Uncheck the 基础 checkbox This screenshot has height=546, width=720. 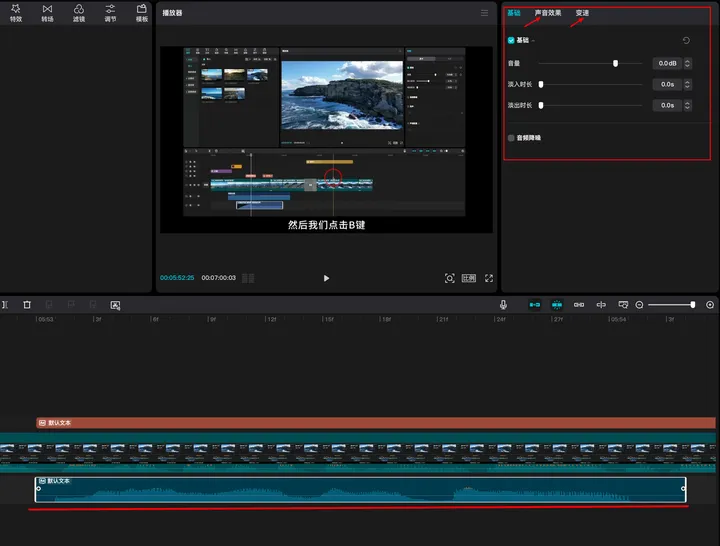click(x=511, y=41)
